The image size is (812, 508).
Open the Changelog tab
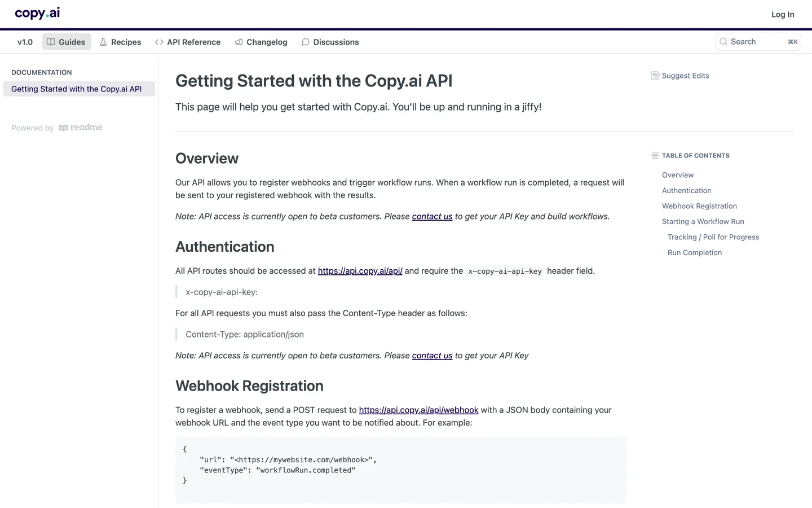(261, 42)
